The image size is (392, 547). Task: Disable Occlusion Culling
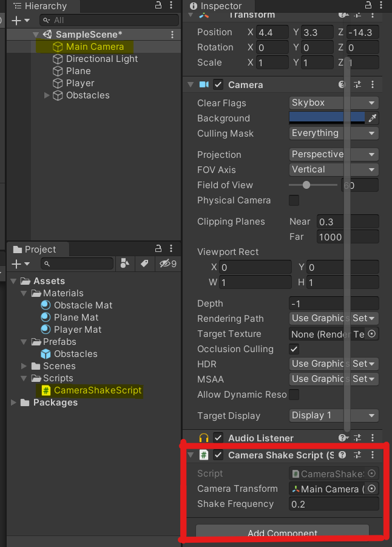[294, 349]
